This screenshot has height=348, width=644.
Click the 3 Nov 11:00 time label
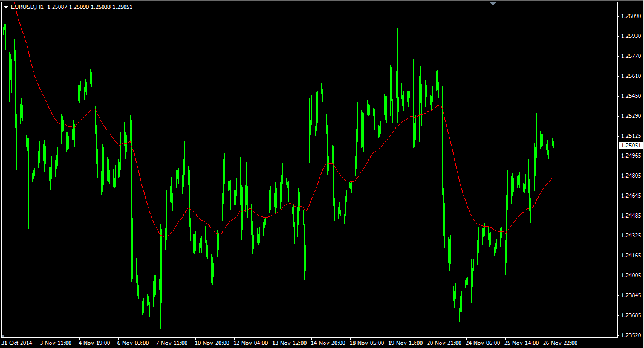(56, 343)
